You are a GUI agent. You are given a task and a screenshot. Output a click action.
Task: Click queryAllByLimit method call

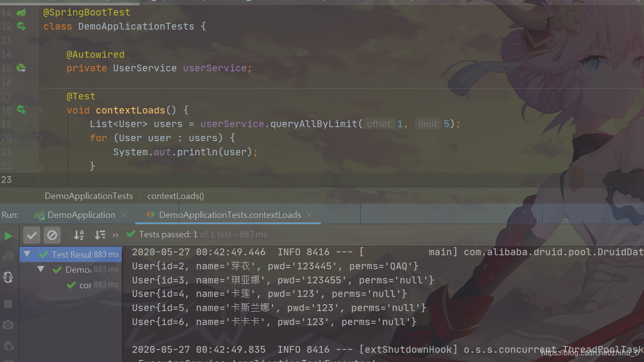(x=314, y=124)
